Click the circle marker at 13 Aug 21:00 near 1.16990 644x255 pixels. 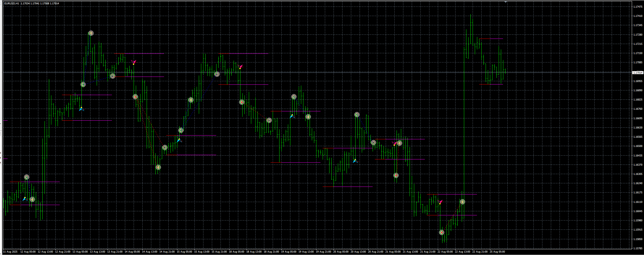coord(113,76)
